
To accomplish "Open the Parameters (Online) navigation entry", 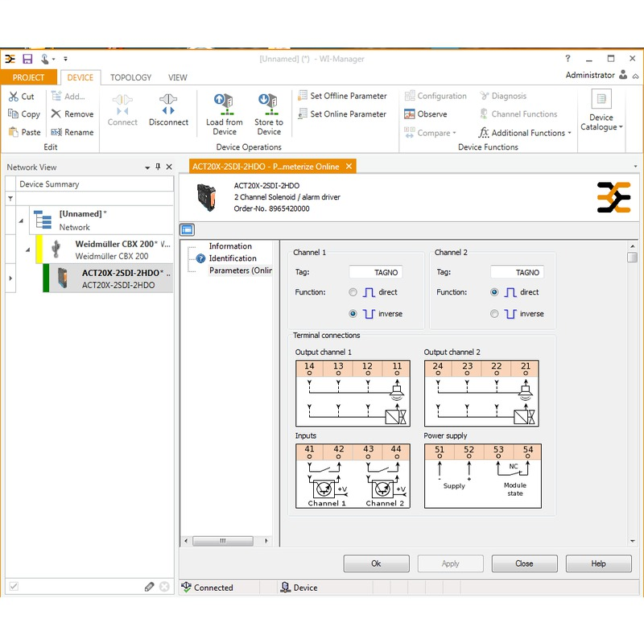I will (x=240, y=270).
